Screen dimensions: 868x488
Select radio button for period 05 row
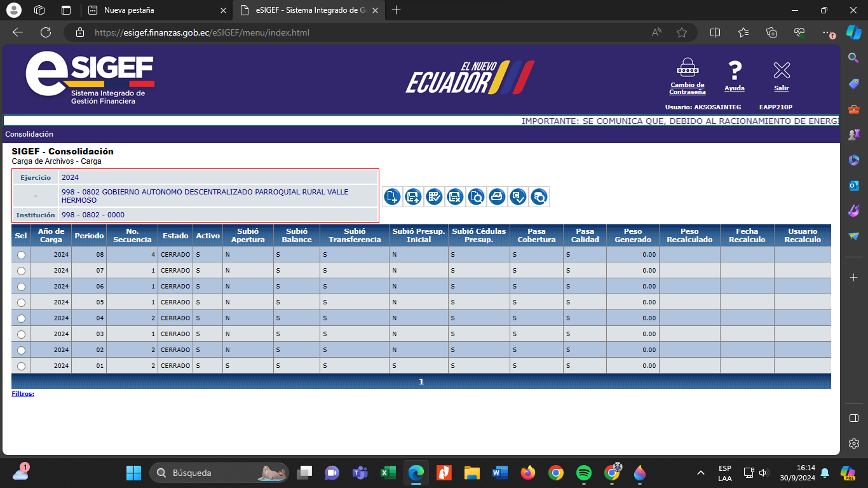(21, 302)
